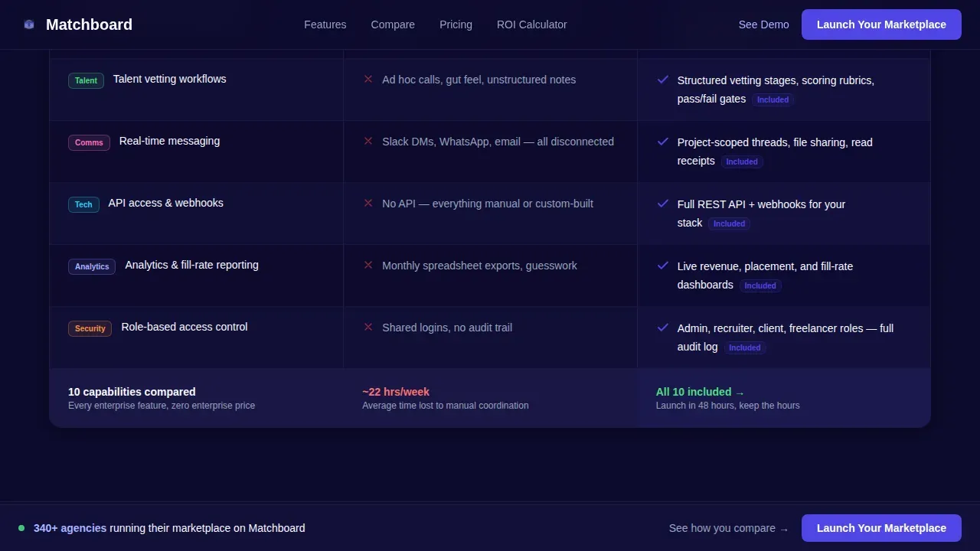Click the See Demo link
The image size is (980, 551).
coord(763,24)
